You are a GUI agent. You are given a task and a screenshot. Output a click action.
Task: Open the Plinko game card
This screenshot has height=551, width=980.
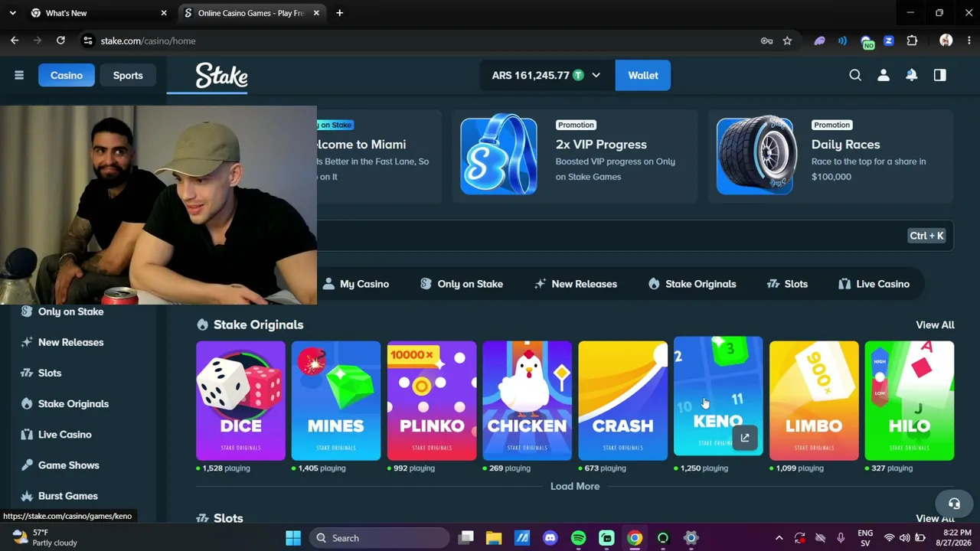[x=432, y=401]
